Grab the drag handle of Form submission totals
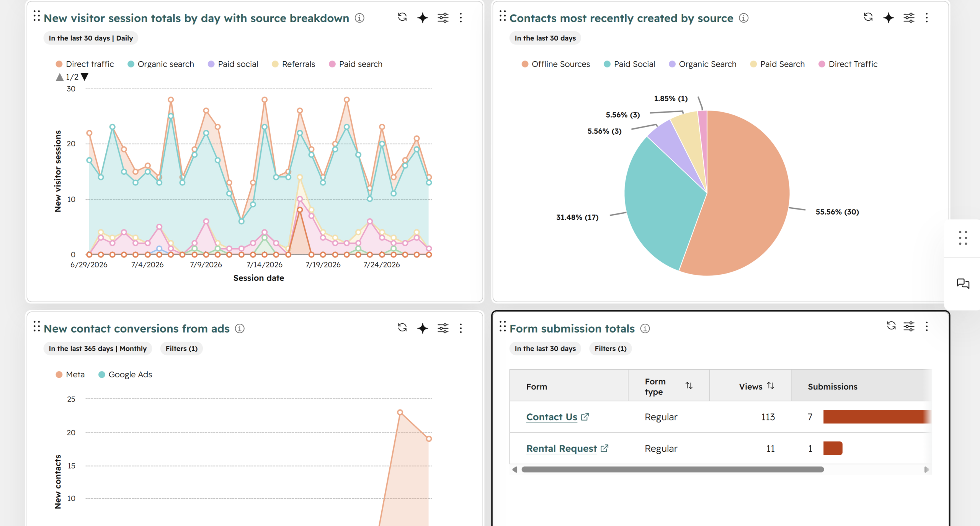This screenshot has width=980, height=526. 503,326
